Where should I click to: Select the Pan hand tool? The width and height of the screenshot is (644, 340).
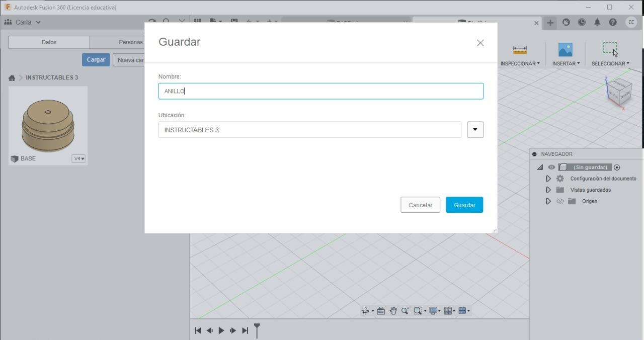393,311
